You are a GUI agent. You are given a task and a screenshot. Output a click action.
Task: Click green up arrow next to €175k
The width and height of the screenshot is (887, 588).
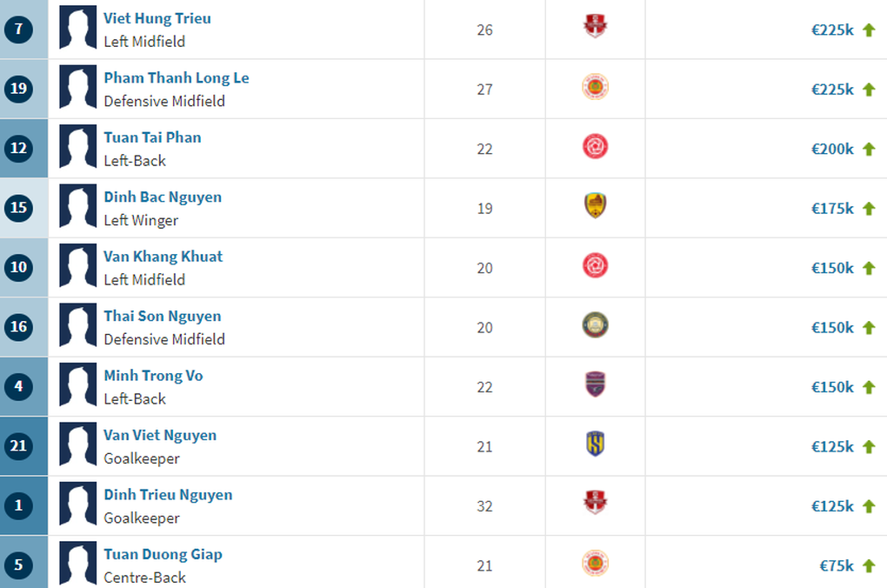point(868,209)
